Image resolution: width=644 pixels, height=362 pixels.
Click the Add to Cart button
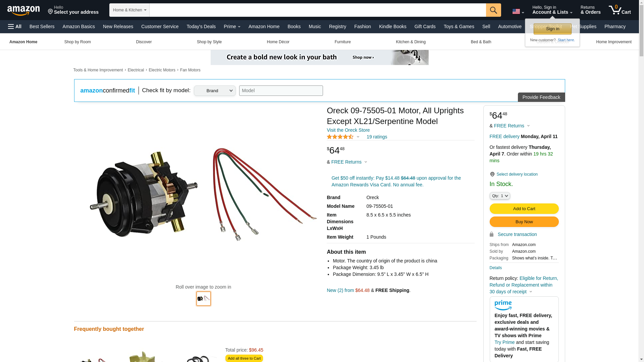pos(524,209)
